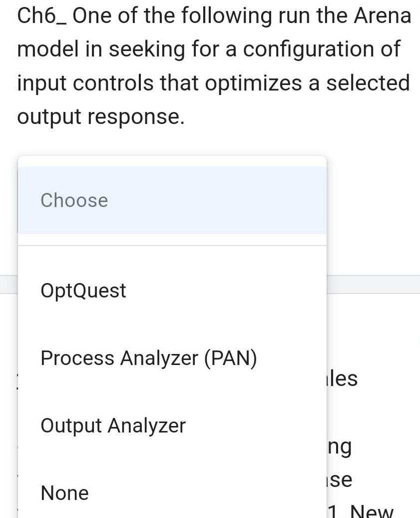This screenshot has width=420, height=518.
Task: Pick Output Analyzer from the list
Action: (x=113, y=425)
